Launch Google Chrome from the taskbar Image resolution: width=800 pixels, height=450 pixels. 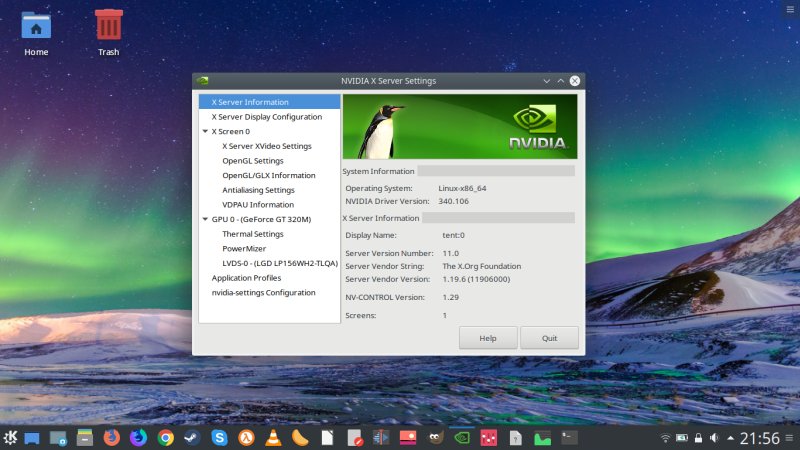point(165,438)
